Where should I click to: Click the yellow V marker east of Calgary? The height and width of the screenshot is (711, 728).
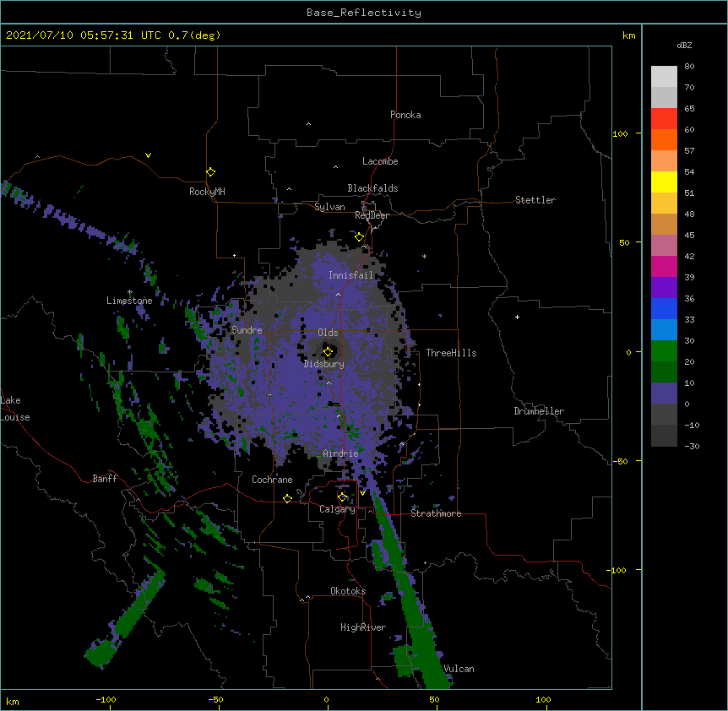click(362, 493)
